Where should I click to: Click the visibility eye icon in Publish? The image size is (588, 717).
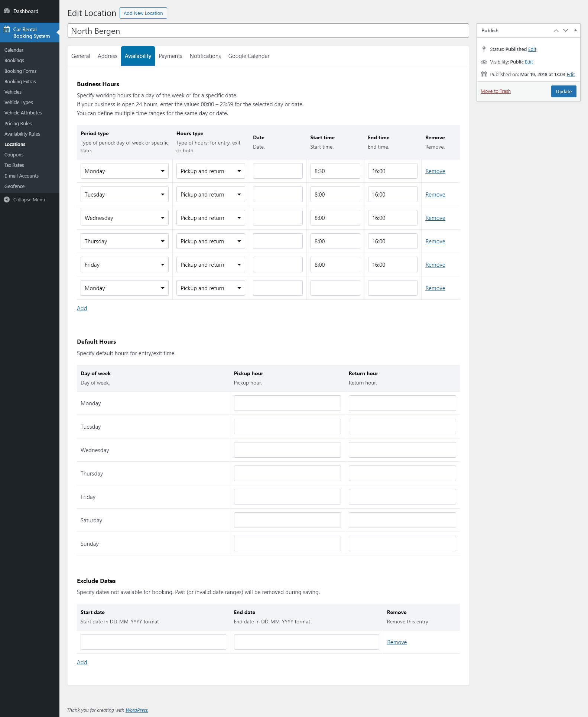[x=484, y=62]
